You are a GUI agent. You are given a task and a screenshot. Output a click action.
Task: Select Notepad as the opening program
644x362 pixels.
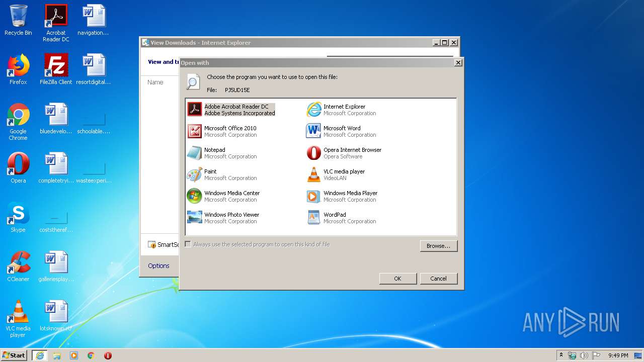click(x=222, y=153)
